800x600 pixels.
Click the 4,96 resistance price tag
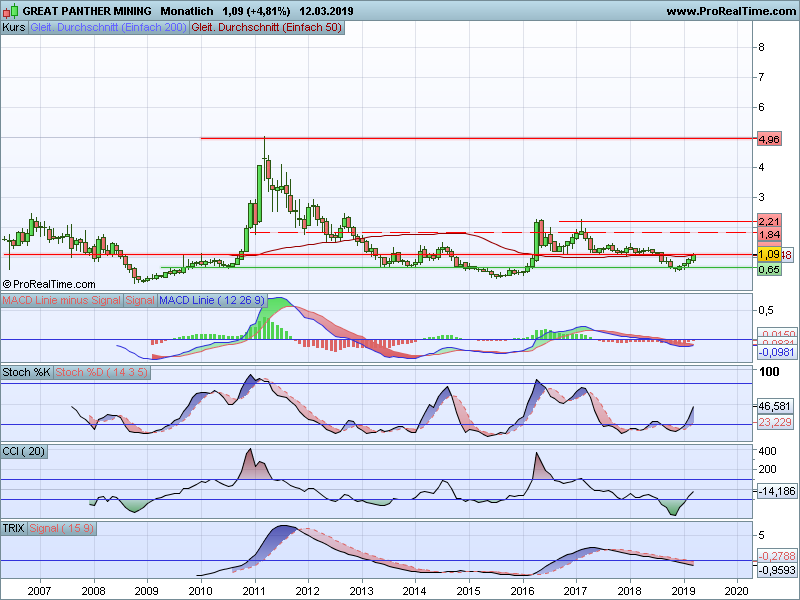coord(769,138)
